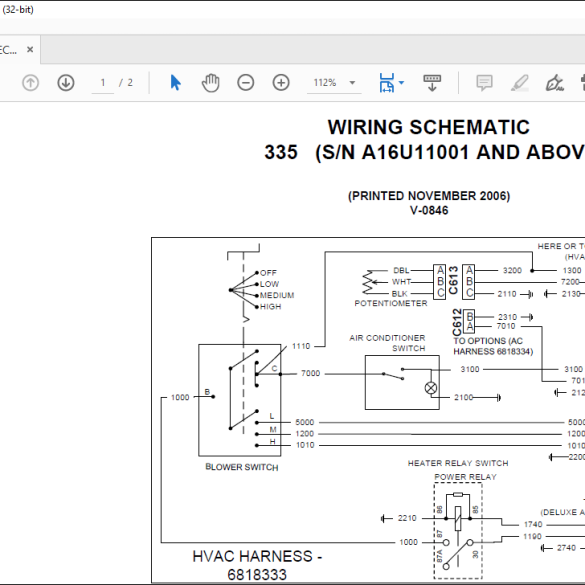Click the C612 connector label
The image size is (585, 585).
coord(457,323)
